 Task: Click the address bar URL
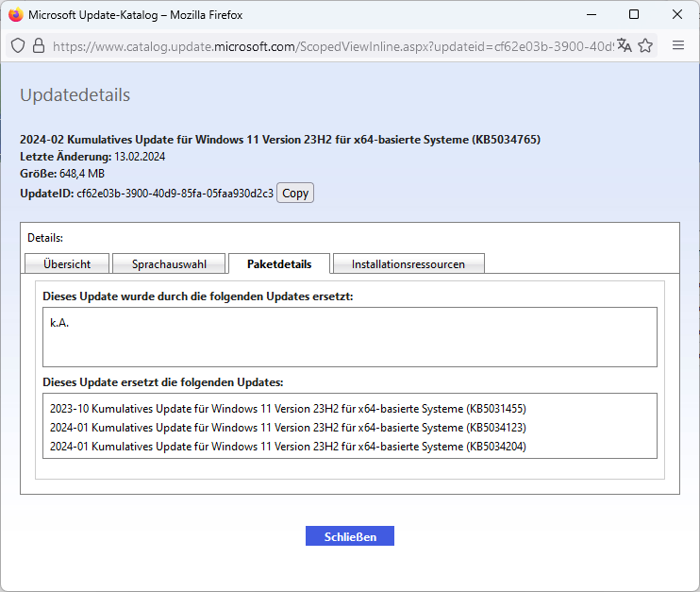[333, 46]
